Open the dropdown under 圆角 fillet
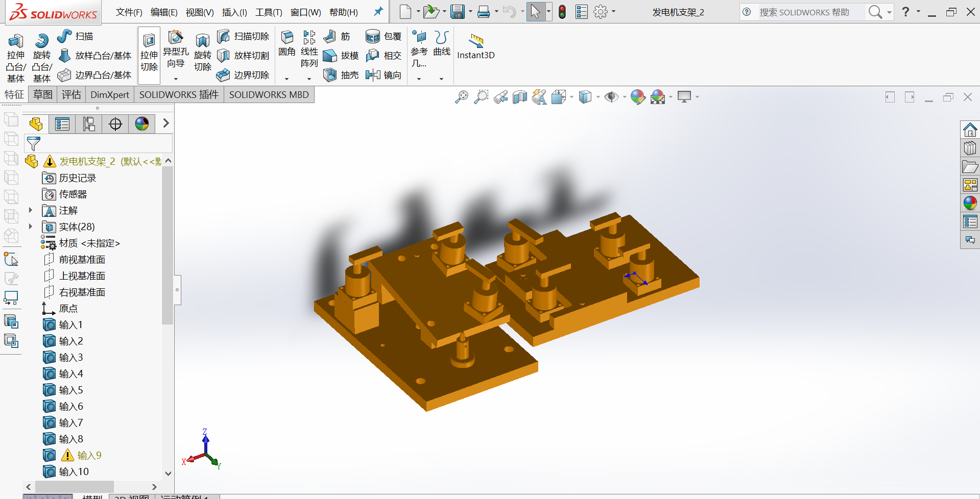 pyautogui.click(x=287, y=79)
